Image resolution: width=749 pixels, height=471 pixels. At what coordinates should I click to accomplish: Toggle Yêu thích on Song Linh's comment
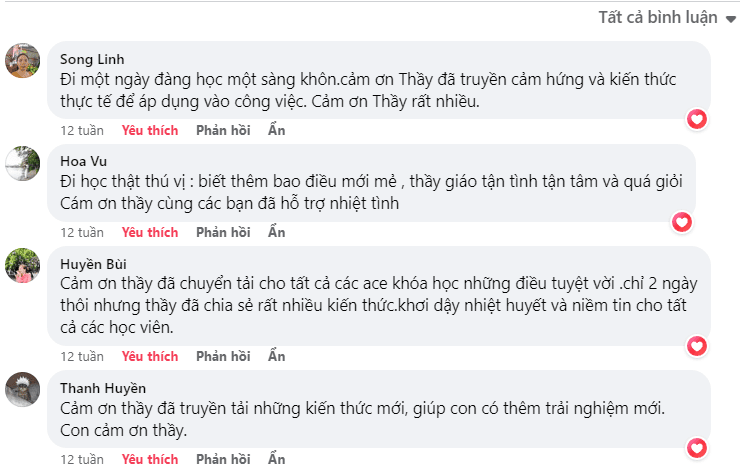click(150, 130)
